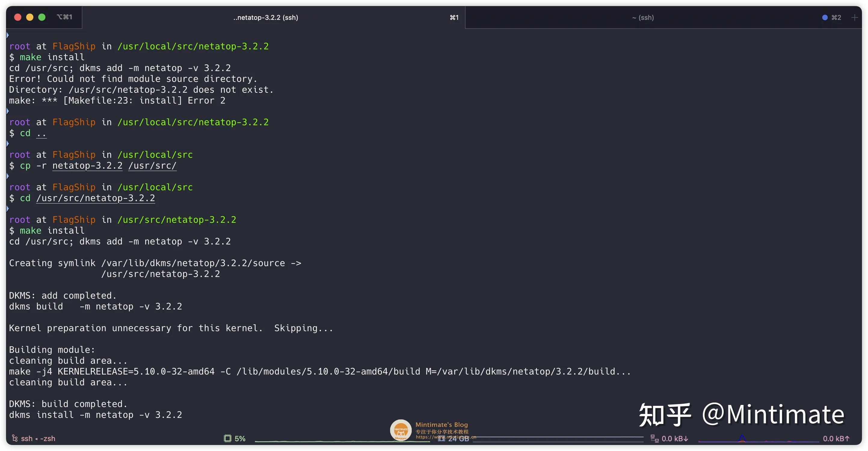
Task: Click the underlined /usr/src/ path in cp command
Action: click(x=152, y=166)
